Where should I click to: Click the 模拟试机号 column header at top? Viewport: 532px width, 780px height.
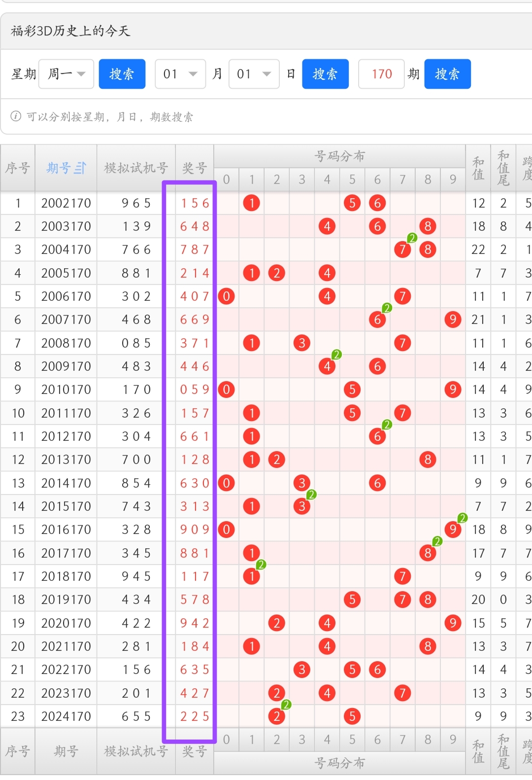[136, 168]
